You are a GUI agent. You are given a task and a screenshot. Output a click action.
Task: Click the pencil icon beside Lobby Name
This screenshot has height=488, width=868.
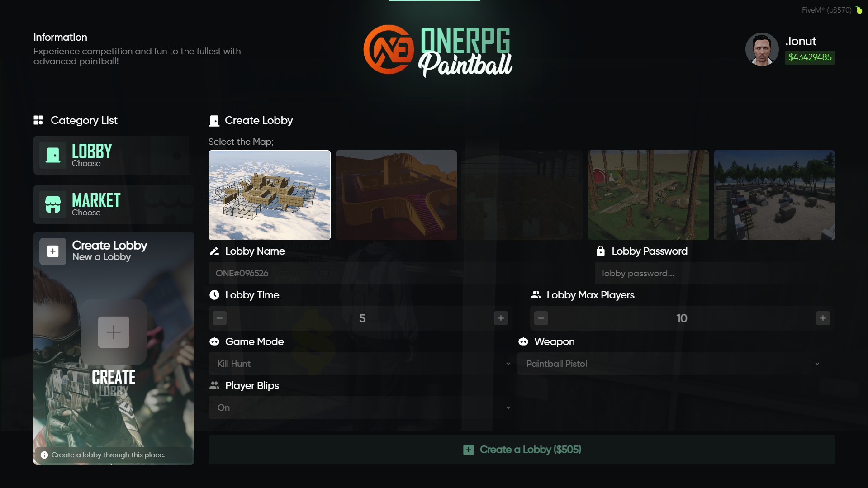(x=214, y=251)
